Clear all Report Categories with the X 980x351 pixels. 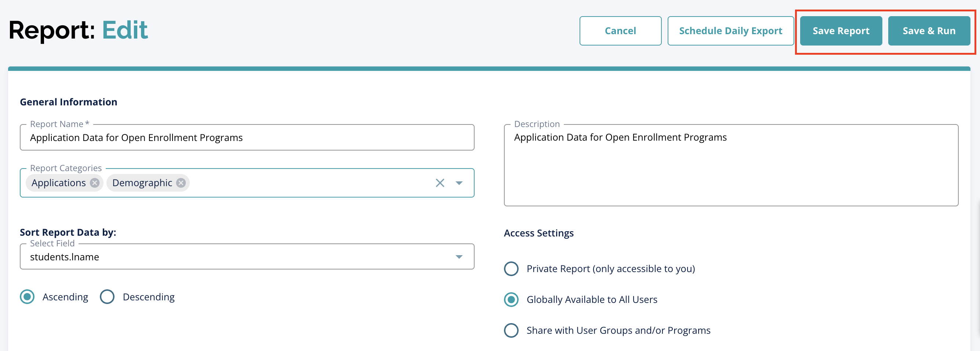(x=440, y=183)
